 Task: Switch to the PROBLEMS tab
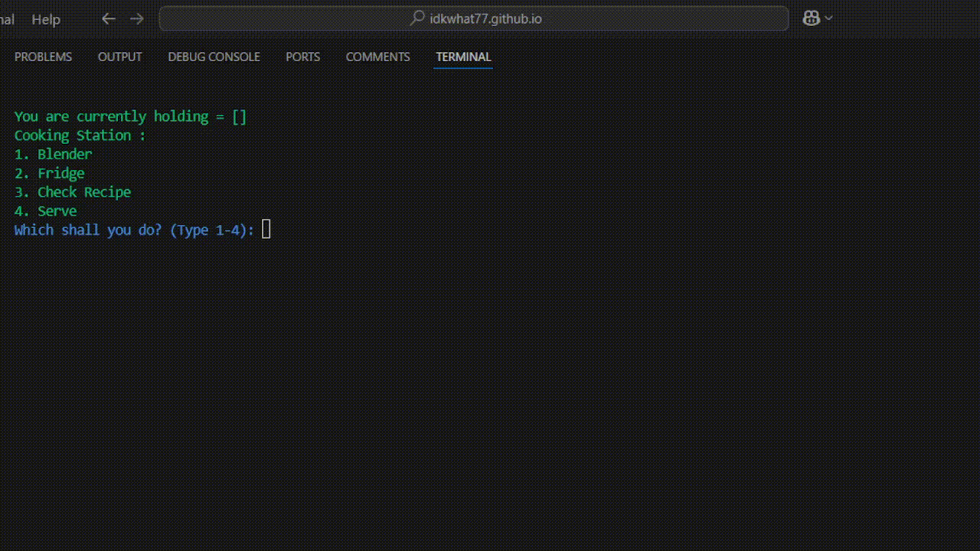(43, 57)
